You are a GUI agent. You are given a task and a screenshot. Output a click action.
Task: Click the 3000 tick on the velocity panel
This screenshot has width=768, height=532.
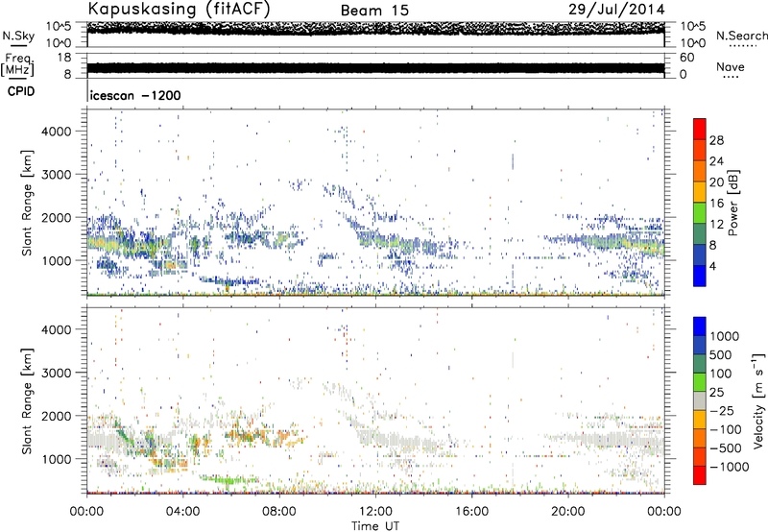[x=57, y=373]
